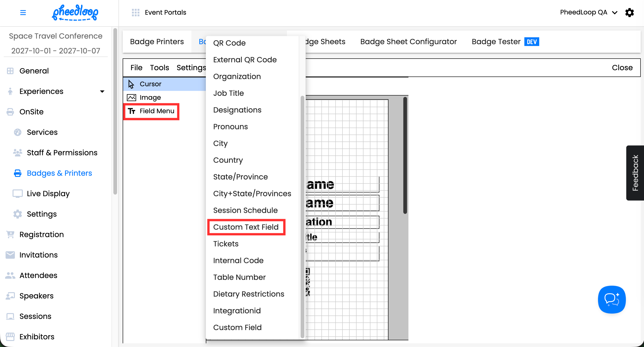The image size is (644, 347).
Task: Switch to the Badge Printers tab
Action: coord(157,42)
